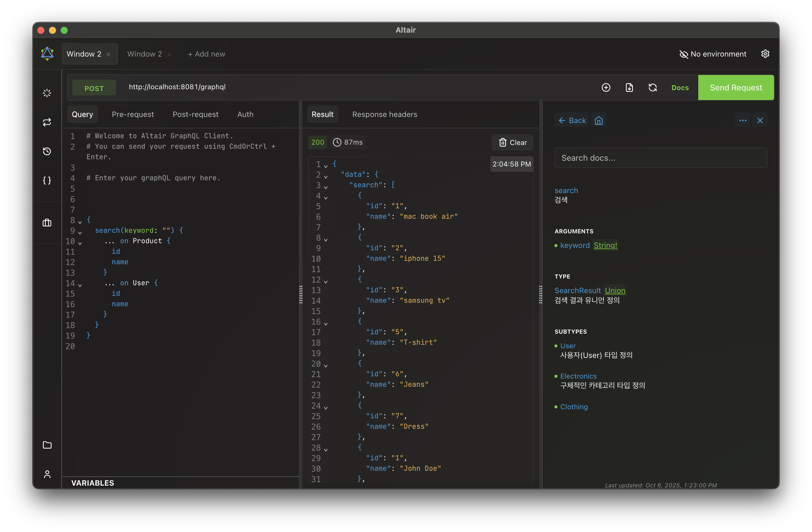The height and width of the screenshot is (532, 812).
Task: Click the loading spinner sidebar icon
Action: tap(47, 93)
